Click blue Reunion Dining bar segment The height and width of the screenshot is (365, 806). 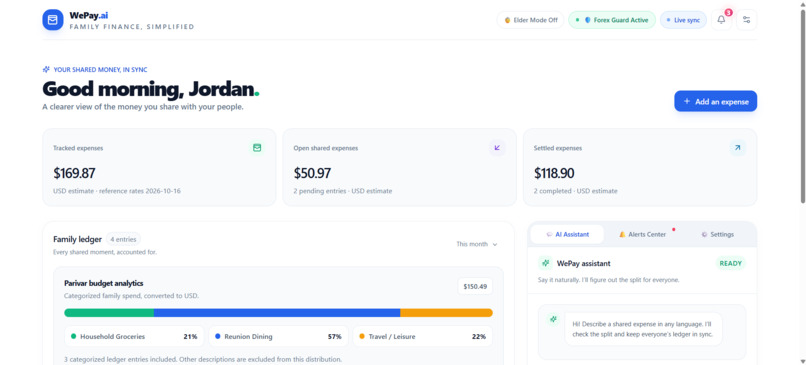pyautogui.click(x=277, y=313)
